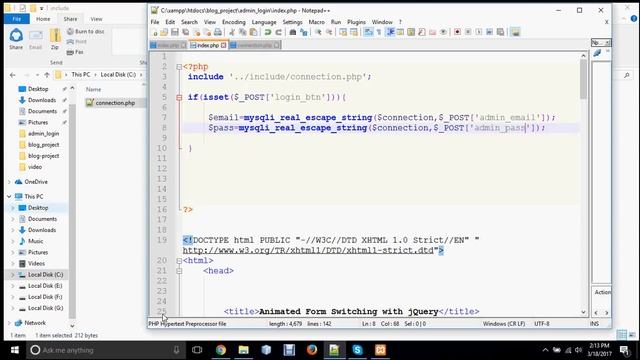Click the Replace toolbar icon

click(303, 32)
